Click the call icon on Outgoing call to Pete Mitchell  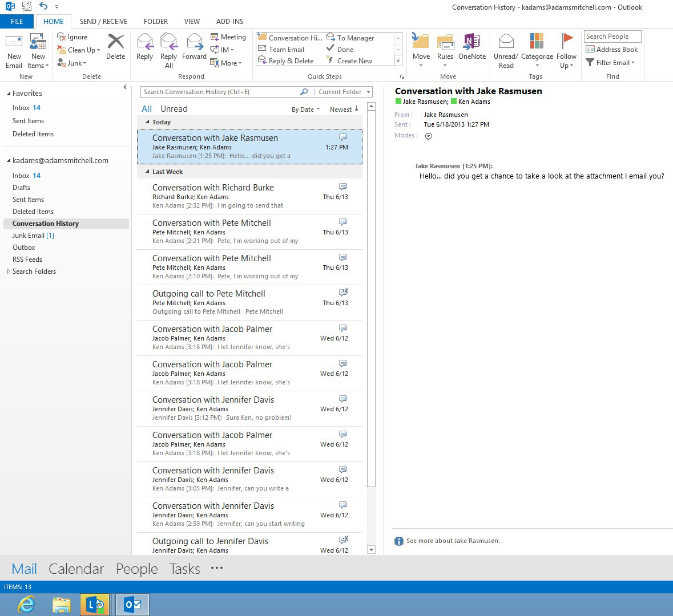(x=344, y=293)
